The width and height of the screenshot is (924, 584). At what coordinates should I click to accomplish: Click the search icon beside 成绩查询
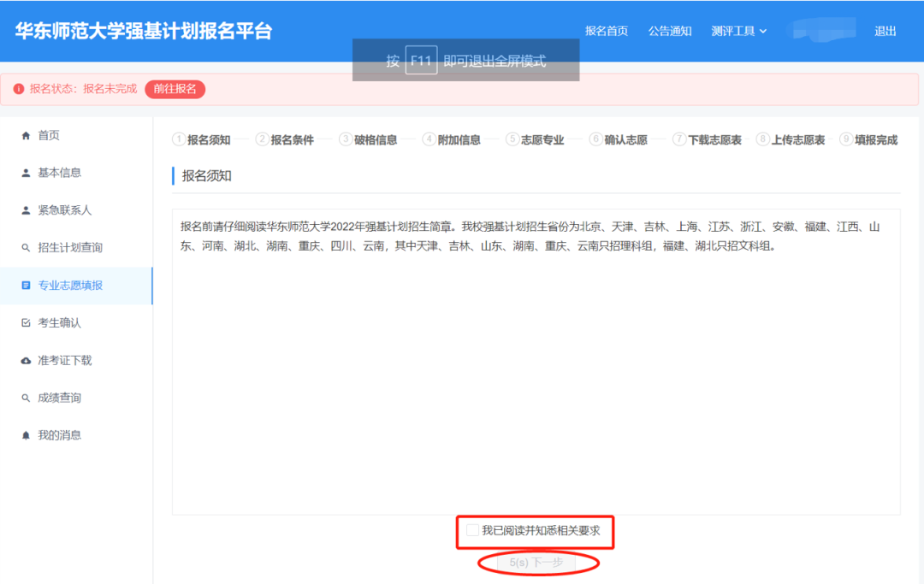[26, 398]
